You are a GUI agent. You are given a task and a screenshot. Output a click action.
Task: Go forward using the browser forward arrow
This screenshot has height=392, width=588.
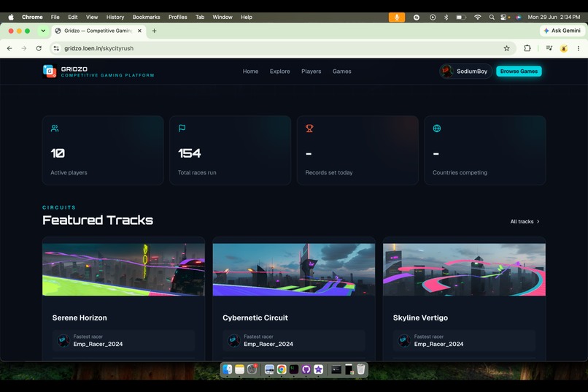(x=24, y=48)
